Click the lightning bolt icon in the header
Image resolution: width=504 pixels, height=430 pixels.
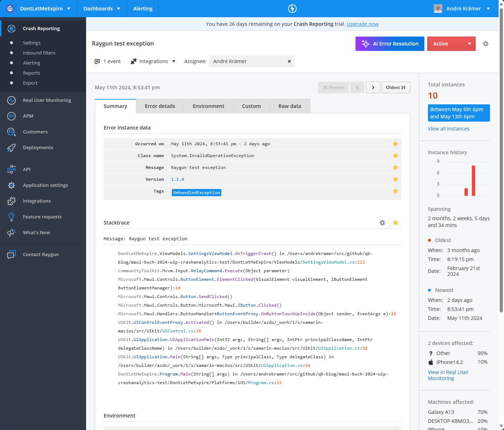[292, 8]
